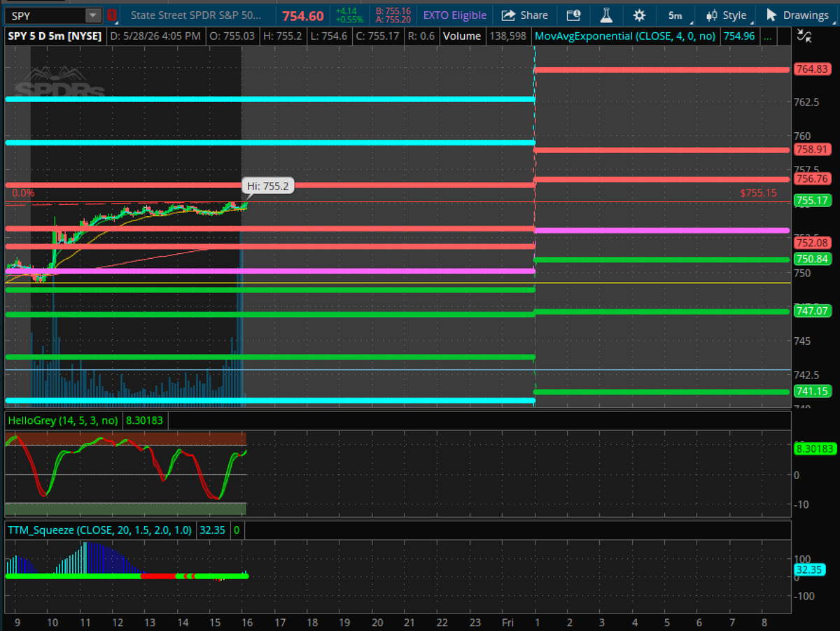Click TTM_Squeeze value 32.35 in header
Viewport: 840px width, 631px height.
tap(212, 530)
